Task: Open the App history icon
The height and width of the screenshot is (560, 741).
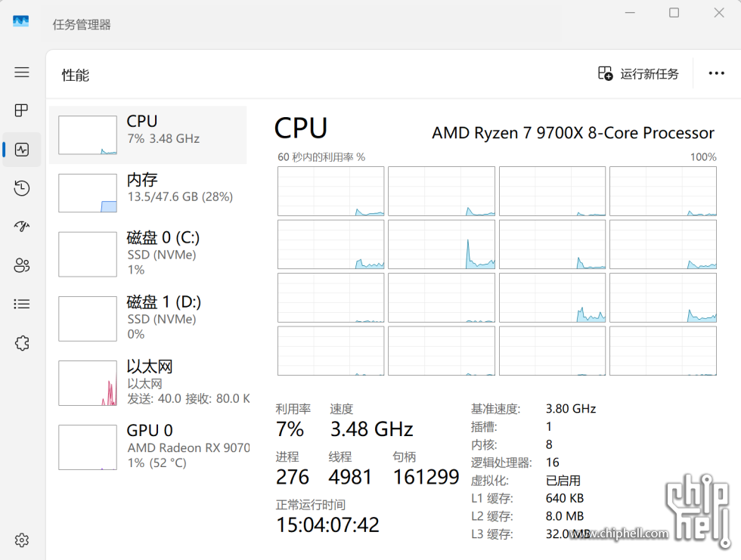Action: (x=22, y=188)
